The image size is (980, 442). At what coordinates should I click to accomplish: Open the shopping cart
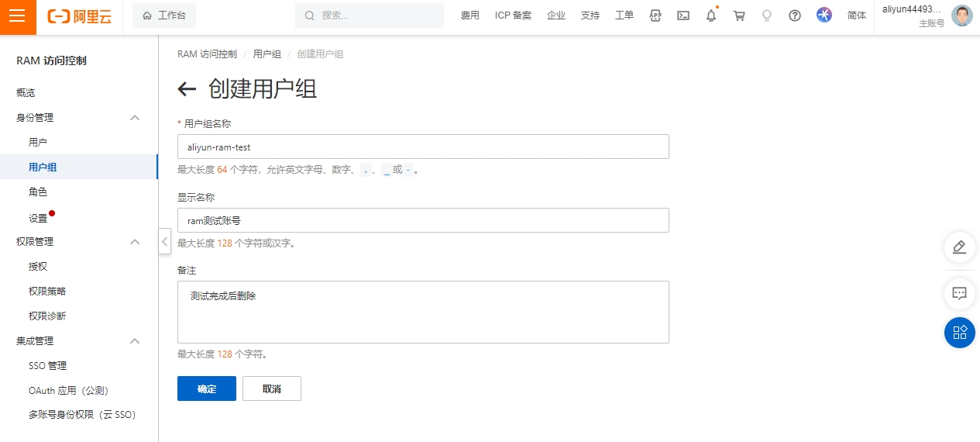739,16
